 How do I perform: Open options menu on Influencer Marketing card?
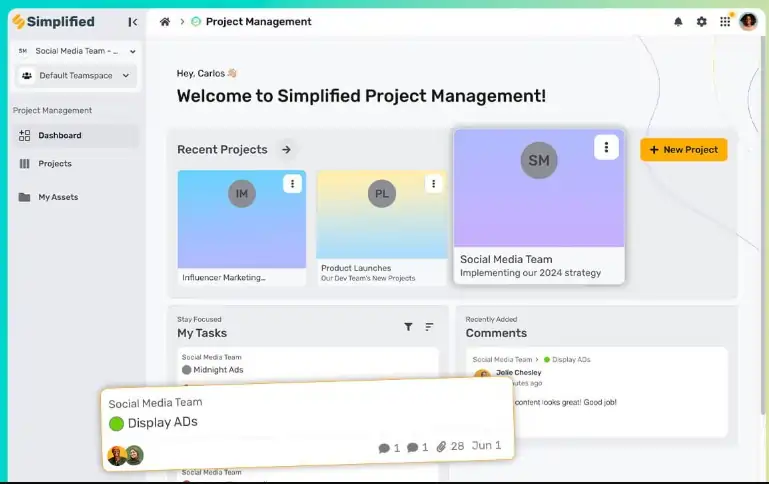(293, 184)
